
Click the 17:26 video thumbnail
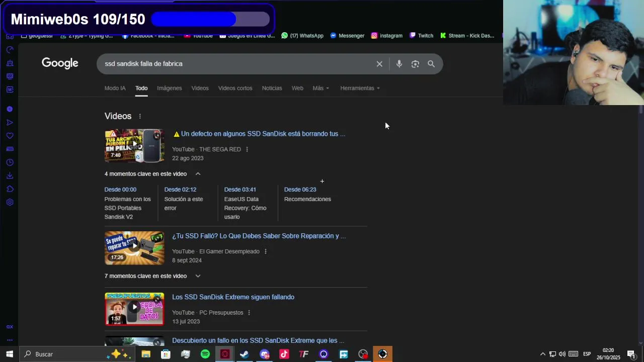134,248
